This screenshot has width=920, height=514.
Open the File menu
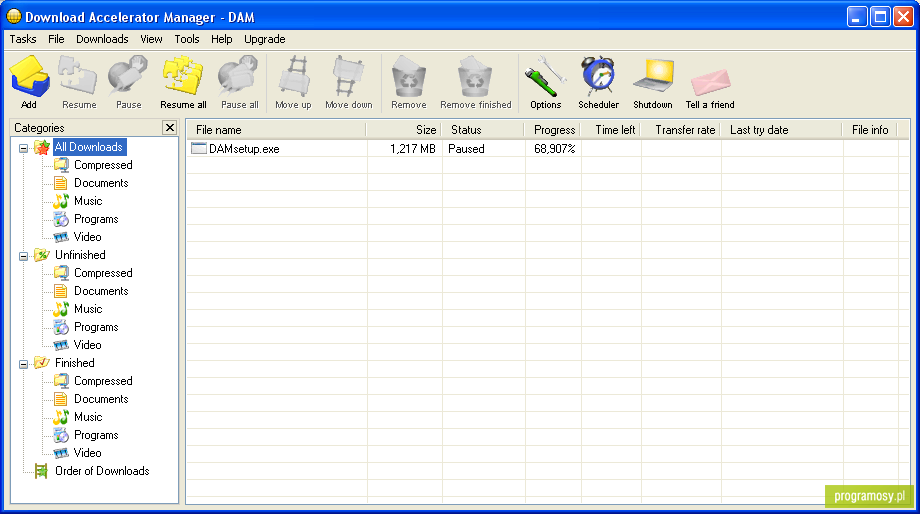pyautogui.click(x=56, y=39)
